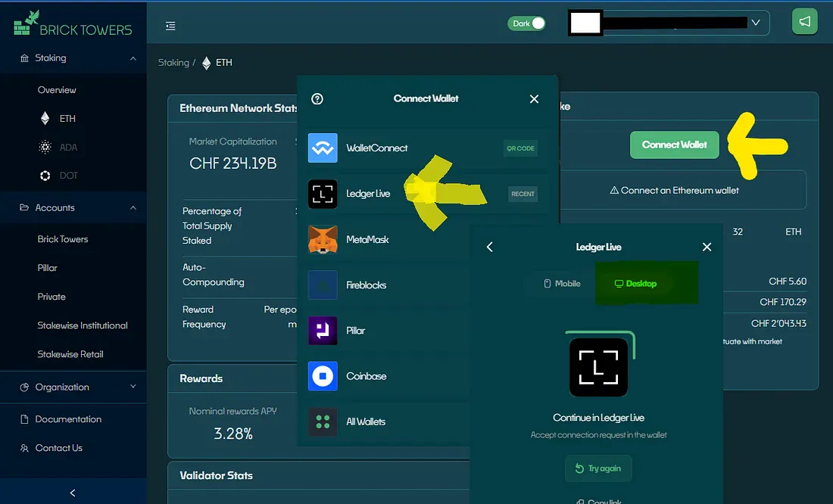Open Private account
The image size is (833, 504).
(x=51, y=297)
